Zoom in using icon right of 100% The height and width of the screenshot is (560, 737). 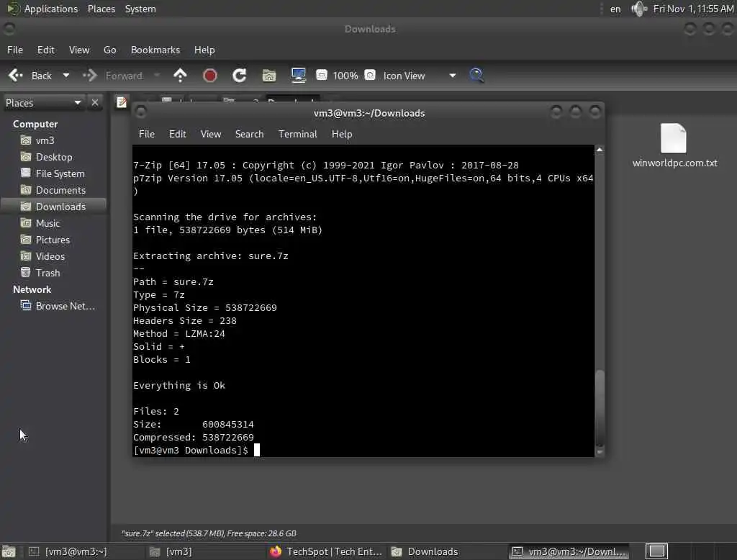[x=371, y=75]
